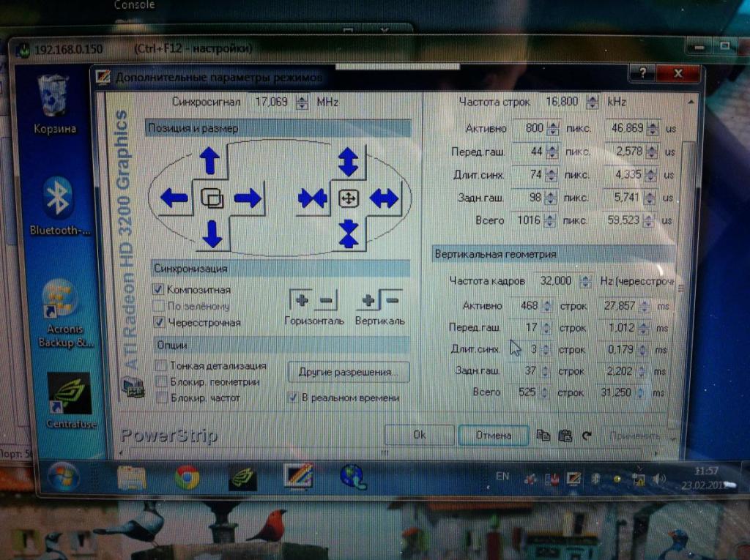This screenshot has width=750, height=560.
Task: Click the decrease vertical size arrow
Action: click(x=349, y=234)
